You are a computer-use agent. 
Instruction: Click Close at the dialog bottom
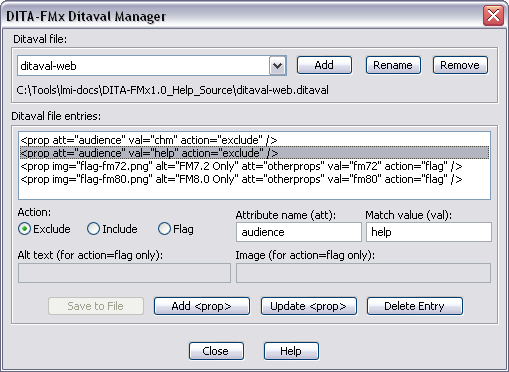tap(216, 351)
